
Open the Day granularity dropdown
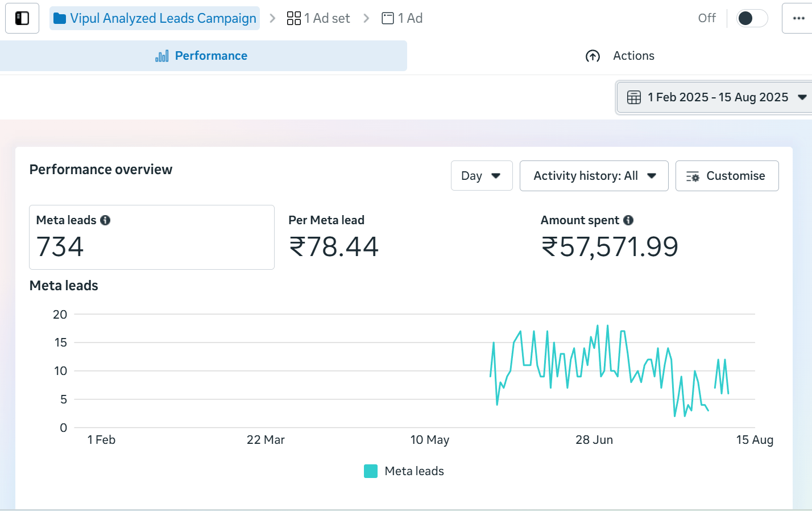click(481, 176)
